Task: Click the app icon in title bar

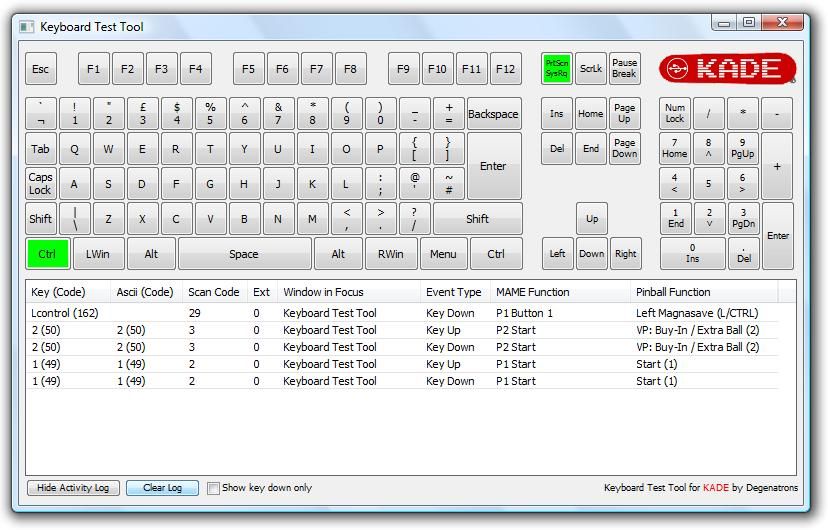Action: click(26, 27)
